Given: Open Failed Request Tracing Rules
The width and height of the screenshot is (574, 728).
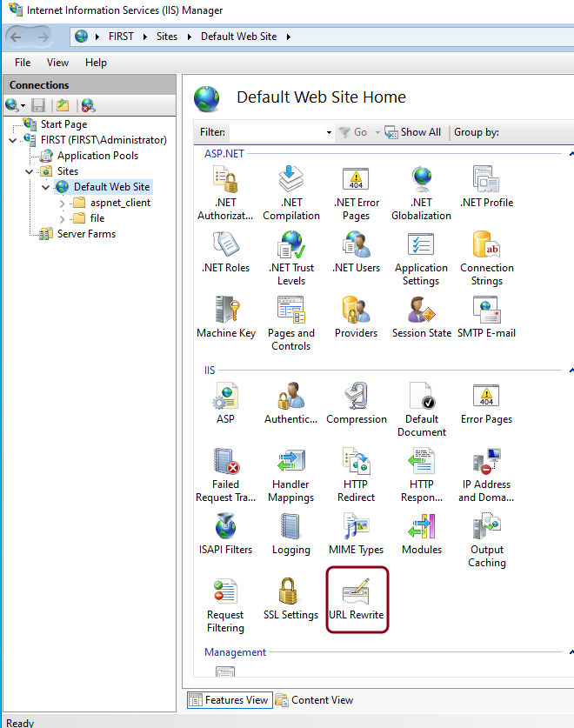Looking at the screenshot, I should [226, 476].
